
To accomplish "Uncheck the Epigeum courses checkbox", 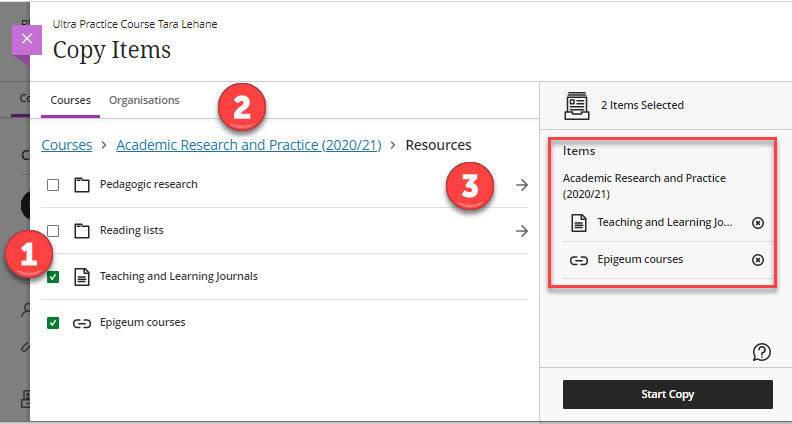I will tap(54, 323).
